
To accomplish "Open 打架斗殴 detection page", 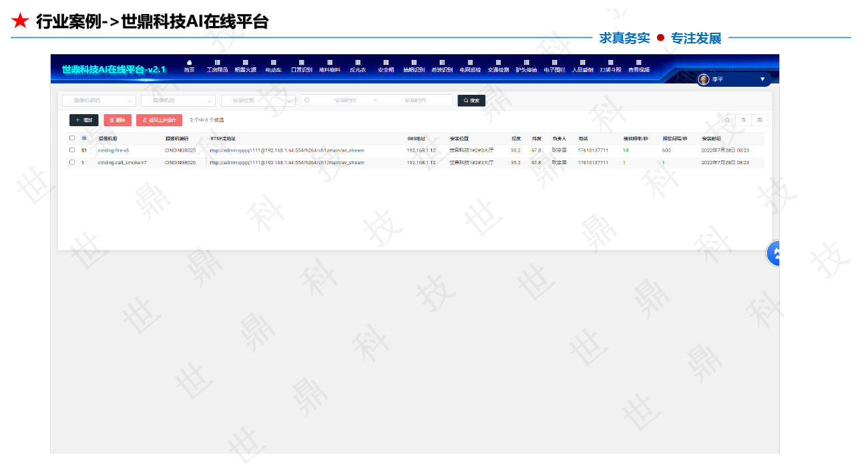I will click(611, 67).
